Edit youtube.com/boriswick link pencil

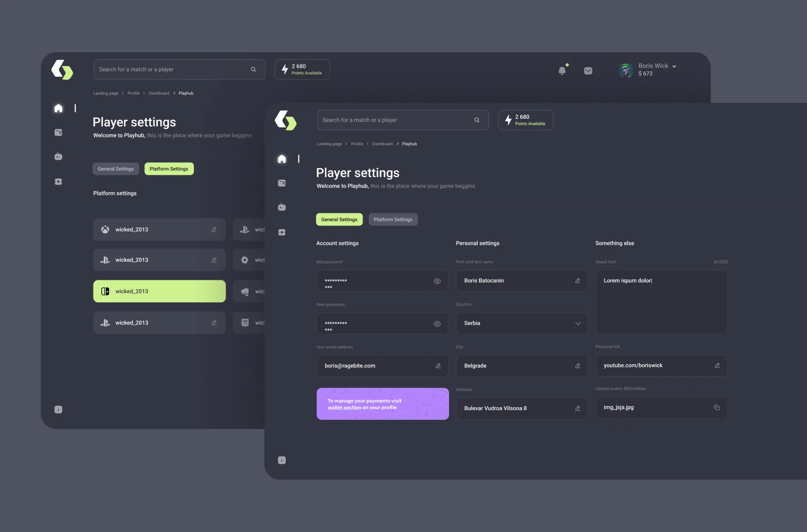point(718,365)
